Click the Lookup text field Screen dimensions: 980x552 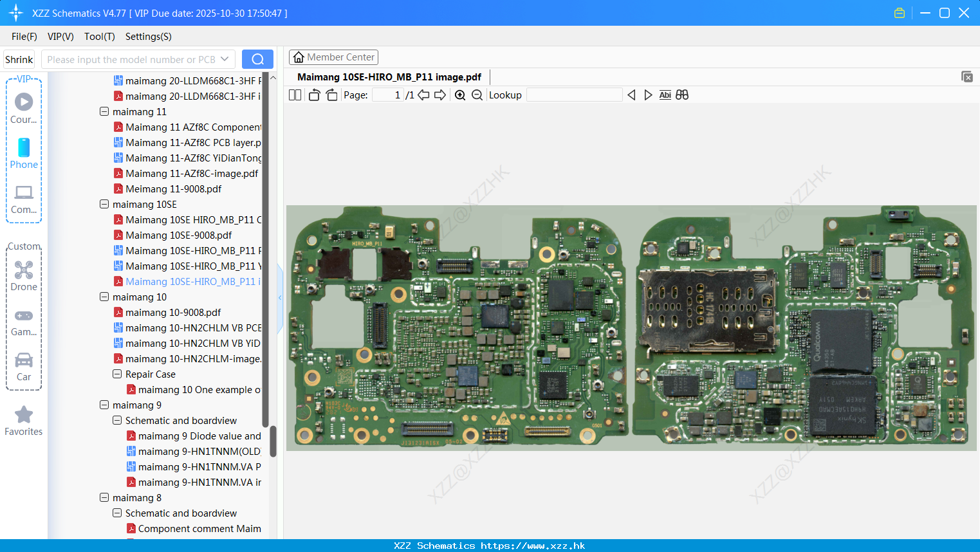(x=574, y=95)
